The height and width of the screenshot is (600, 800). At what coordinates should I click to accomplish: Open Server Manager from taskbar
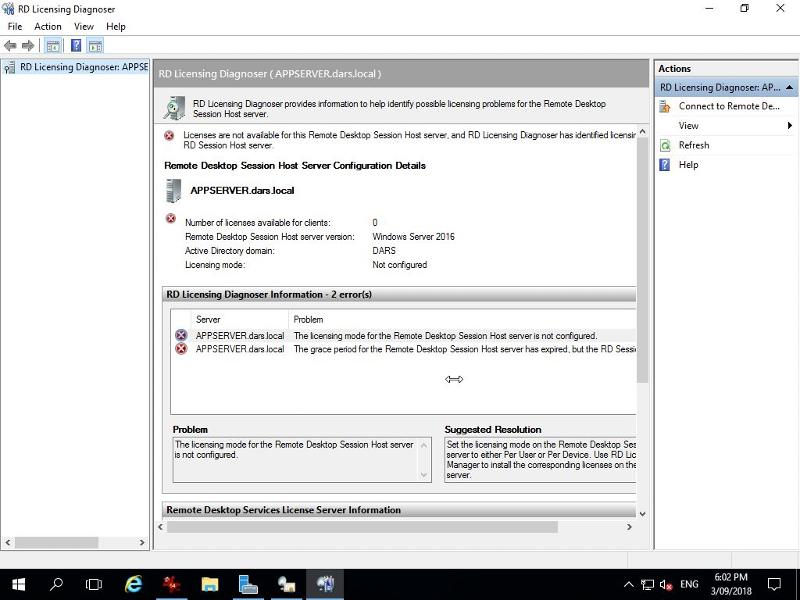[x=248, y=585]
